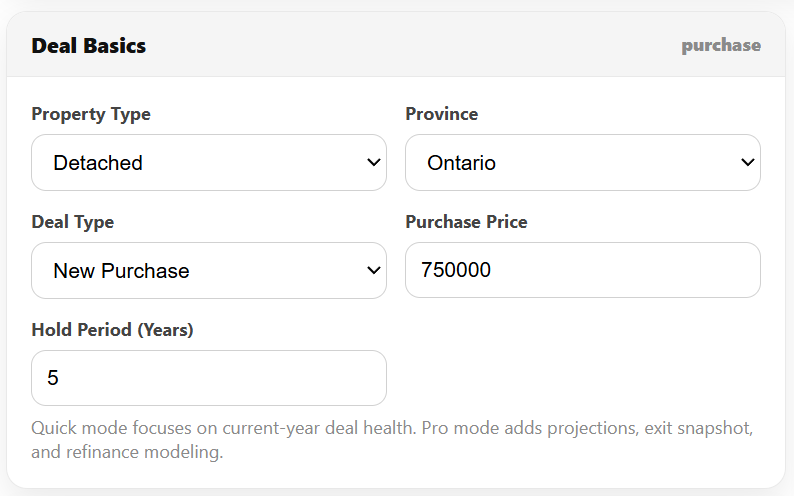
Task: Click "exit snapshot" in the helper note
Action: pos(692,428)
